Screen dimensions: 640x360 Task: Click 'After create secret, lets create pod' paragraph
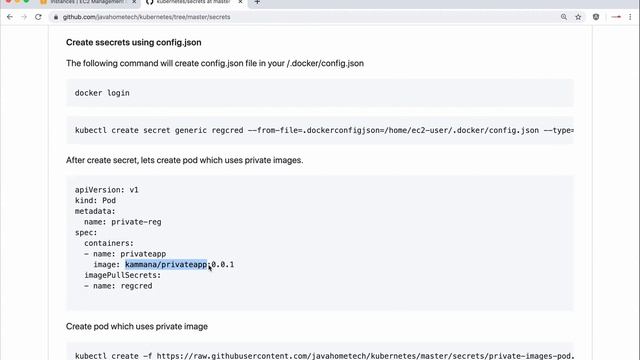[184, 160]
